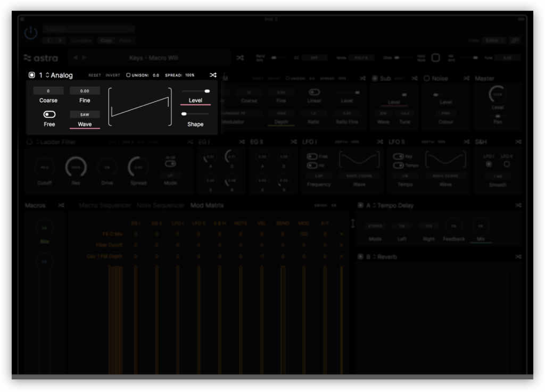Toggle the LFO I Free switch

pos(312,156)
